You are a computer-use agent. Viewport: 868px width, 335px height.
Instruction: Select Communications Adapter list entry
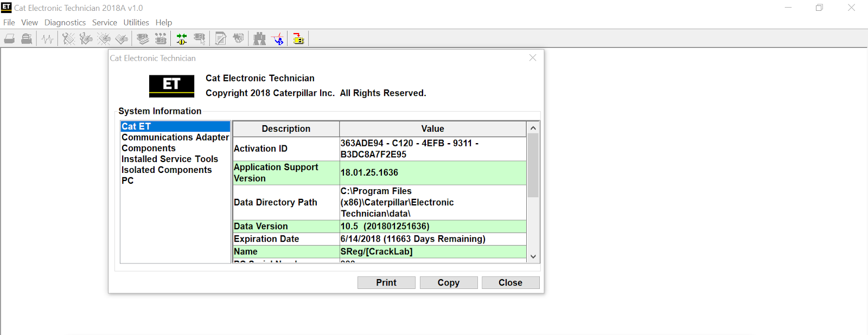[x=175, y=137]
